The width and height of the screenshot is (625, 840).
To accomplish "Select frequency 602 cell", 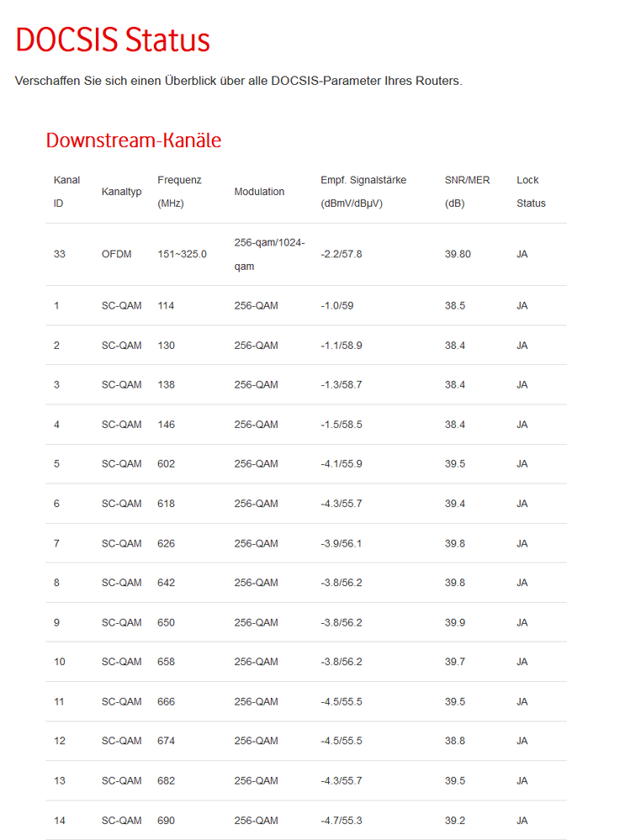I will 167,464.
